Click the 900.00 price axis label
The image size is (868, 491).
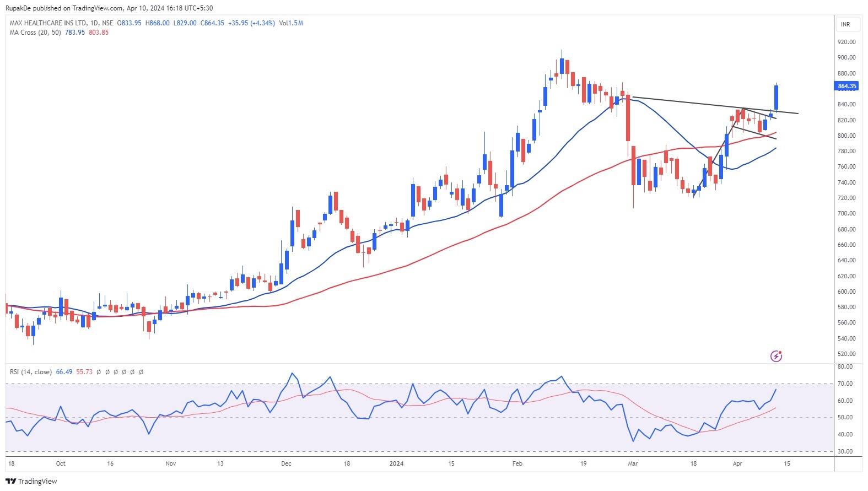click(847, 57)
